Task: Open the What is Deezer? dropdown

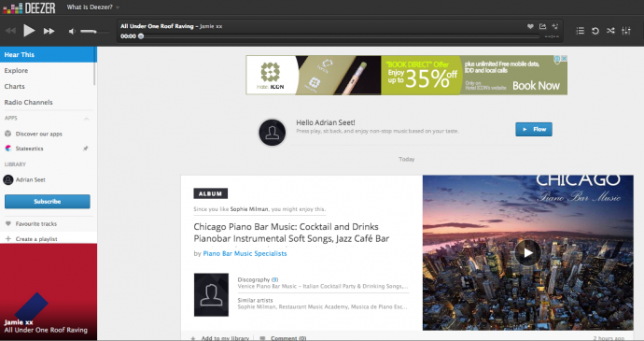Action: (93, 7)
